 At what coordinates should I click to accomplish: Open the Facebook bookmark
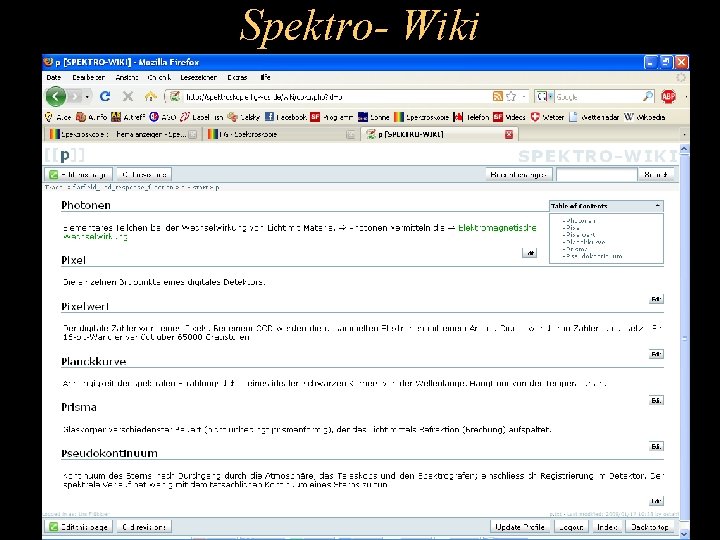coord(286,117)
